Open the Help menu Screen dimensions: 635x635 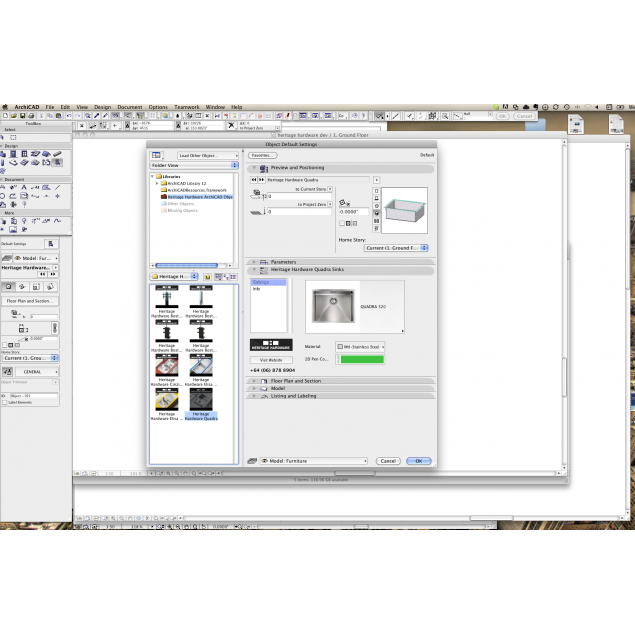237,107
